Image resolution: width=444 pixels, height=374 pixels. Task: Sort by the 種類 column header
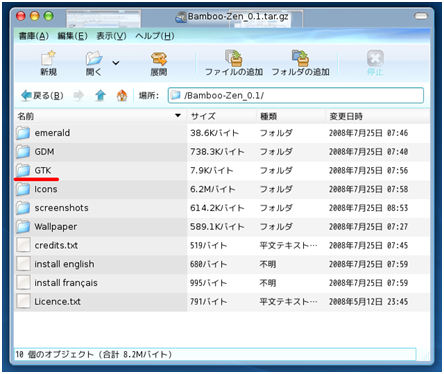coord(291,116)
